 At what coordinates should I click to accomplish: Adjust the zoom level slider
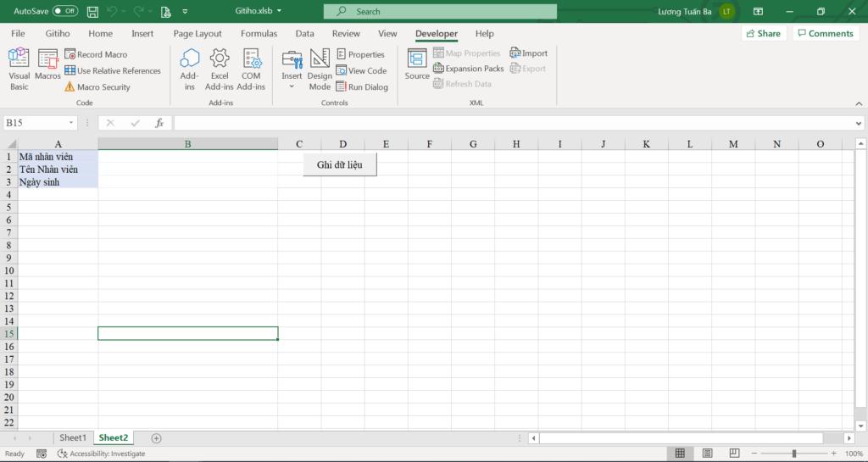[x=793, y=454]
